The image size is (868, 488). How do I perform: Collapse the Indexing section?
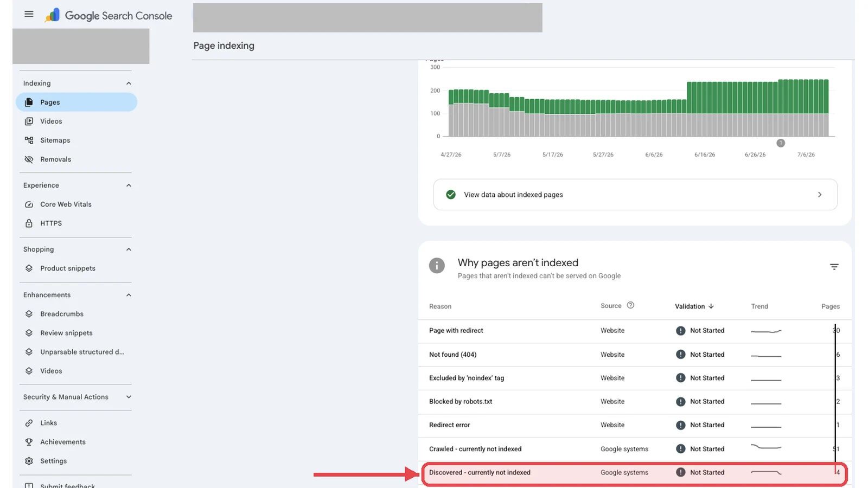129,83
